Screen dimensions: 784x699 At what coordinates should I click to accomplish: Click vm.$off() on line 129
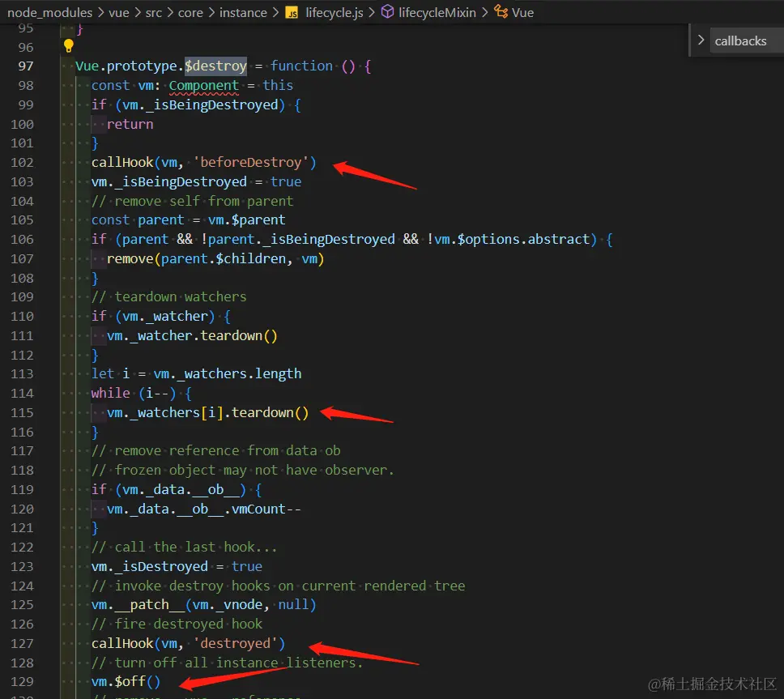126,681
